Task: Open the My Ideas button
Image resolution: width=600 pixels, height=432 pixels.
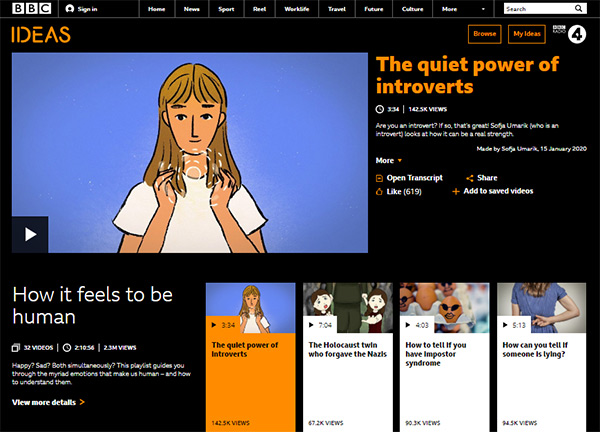Action: point(527,34)
